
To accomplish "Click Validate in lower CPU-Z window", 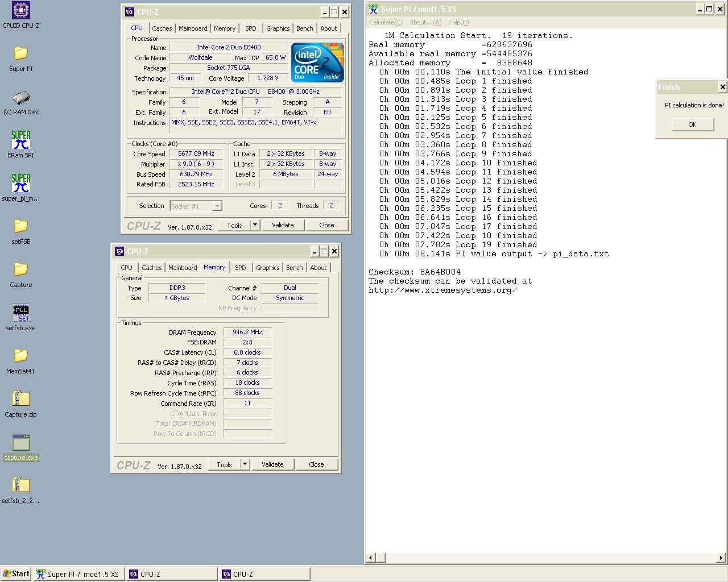I will coord(272,465).
